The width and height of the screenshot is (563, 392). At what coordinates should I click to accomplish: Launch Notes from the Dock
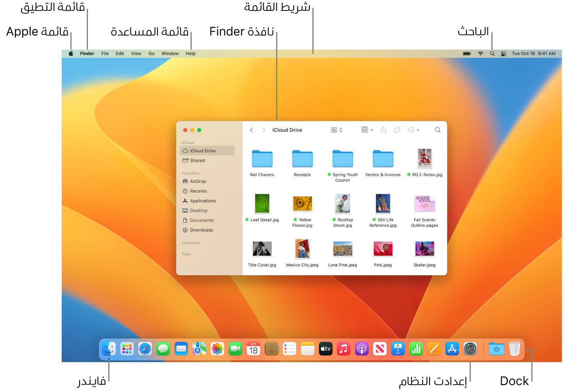[x=308, y=349]
